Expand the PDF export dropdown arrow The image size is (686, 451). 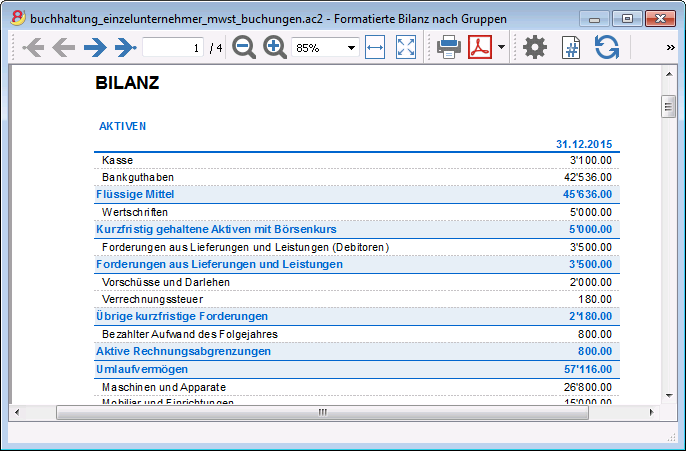coord(501,47)
